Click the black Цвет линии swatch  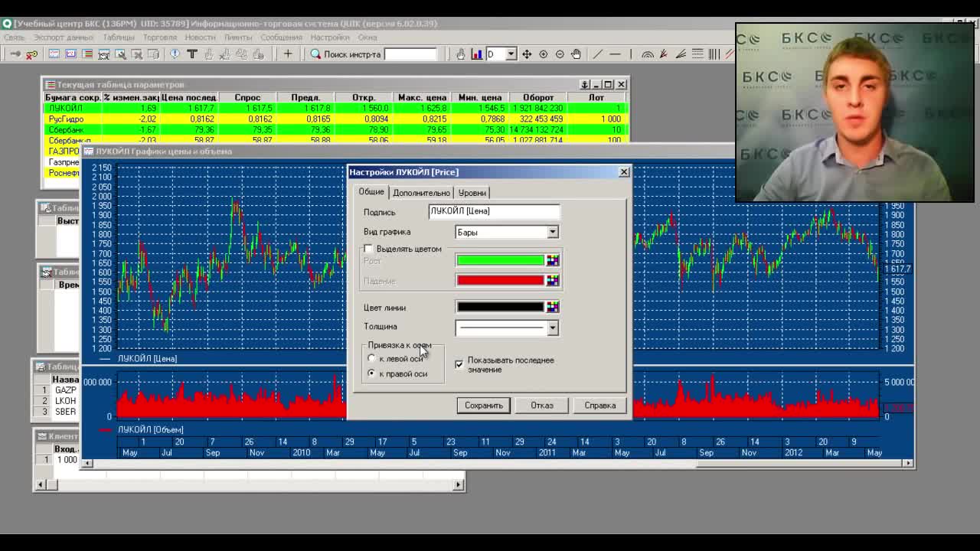click(500, 307)
